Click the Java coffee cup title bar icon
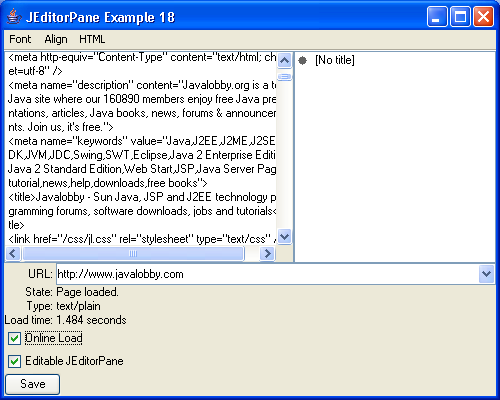 click(x=14, y=17)
